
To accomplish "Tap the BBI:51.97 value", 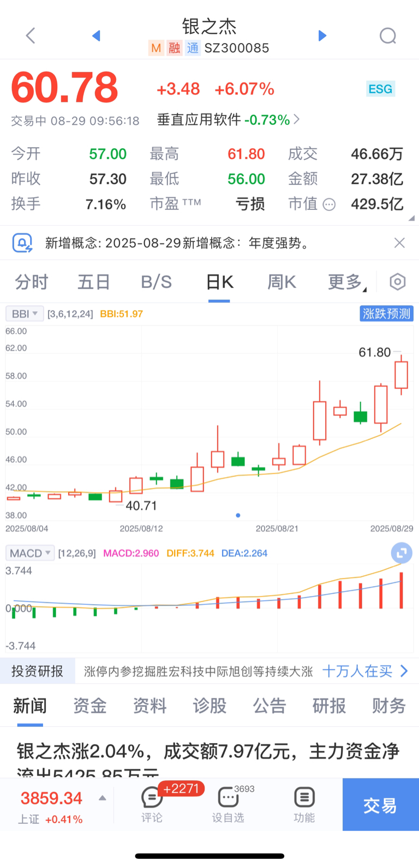I will 121,314.
